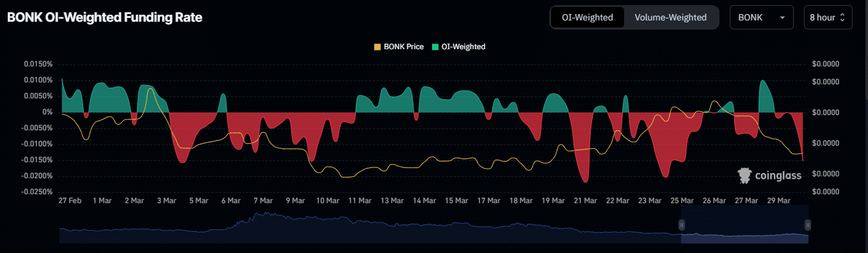This screenshot has width=868, height=253.
Task: Click the 19 Mar date label
Action: pos(553,201)
